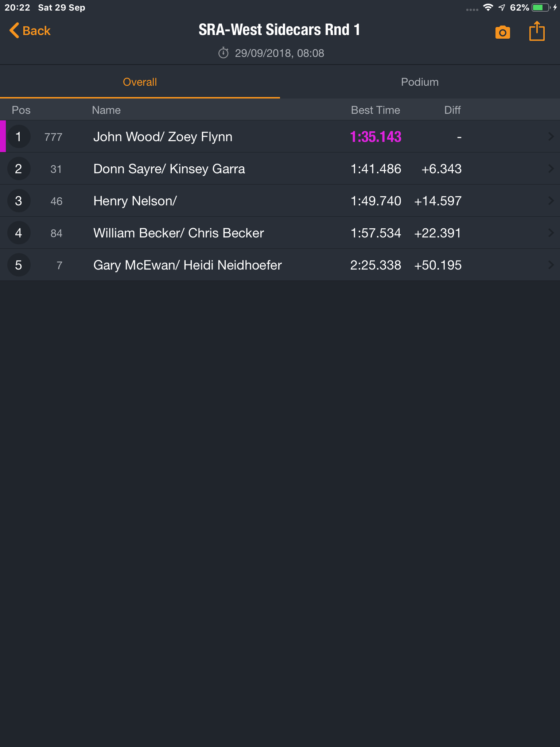Viewport: 560px width, 747px height.
Task: Expand John Wood/ Zoey Flynn row chevron
Action: pyautogui.click(x=551, y=137)
